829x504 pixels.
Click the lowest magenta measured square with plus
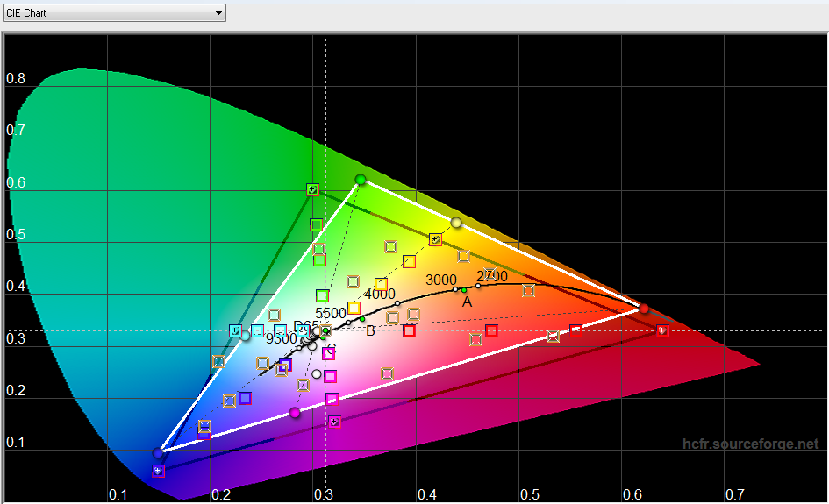click(x=334, y=422)
